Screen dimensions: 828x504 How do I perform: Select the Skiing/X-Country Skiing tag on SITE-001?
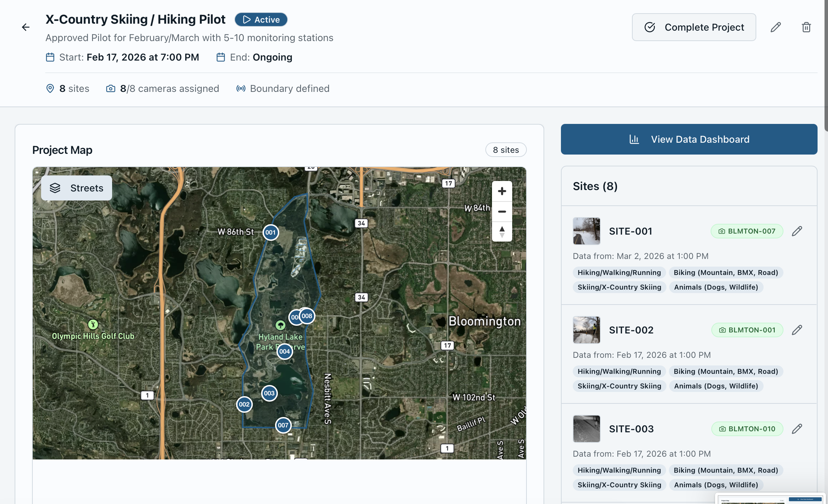point(619,287)
